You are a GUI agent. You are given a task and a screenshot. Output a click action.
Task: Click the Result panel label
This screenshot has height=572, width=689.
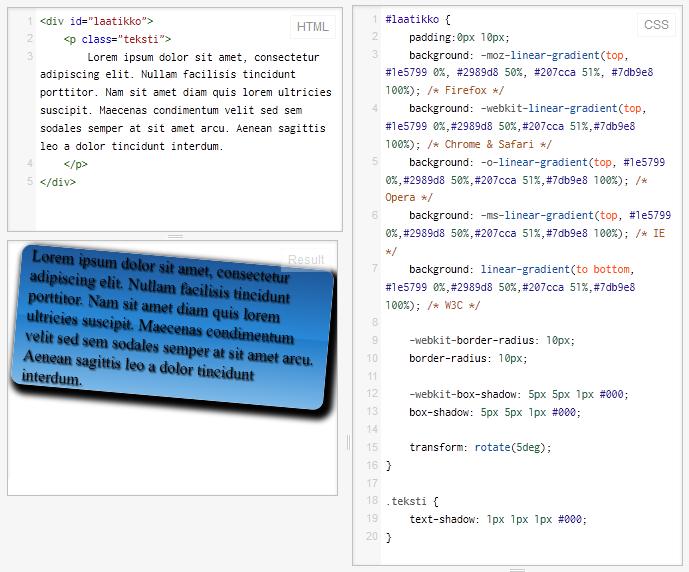pyautogui.click(x=306, y=260)
